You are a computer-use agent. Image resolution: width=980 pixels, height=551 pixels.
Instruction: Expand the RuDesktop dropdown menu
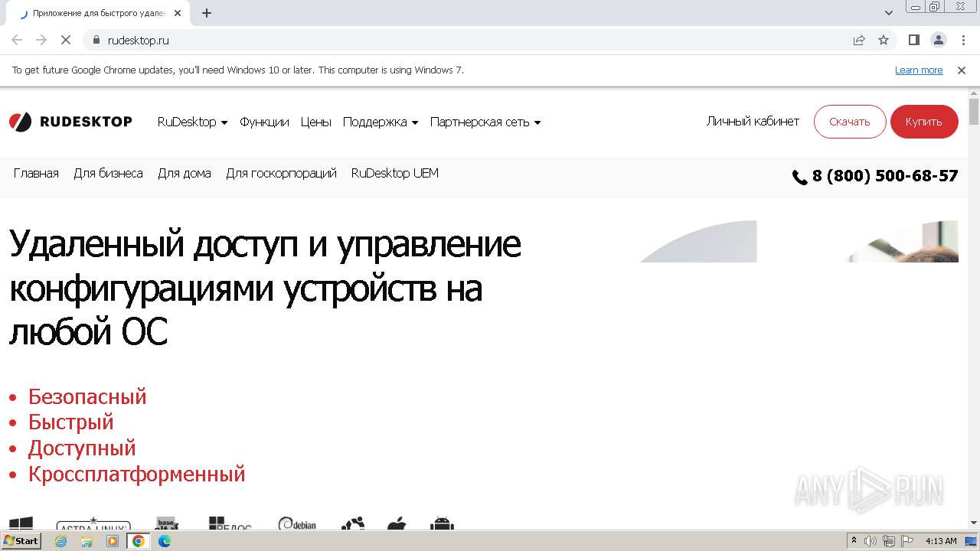coord(192,122)
